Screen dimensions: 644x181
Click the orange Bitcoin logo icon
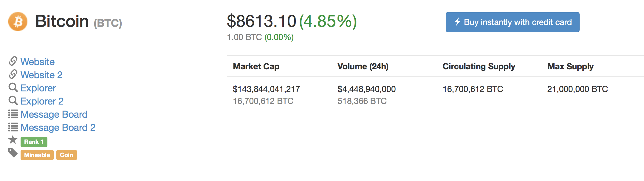pos(18,22)
